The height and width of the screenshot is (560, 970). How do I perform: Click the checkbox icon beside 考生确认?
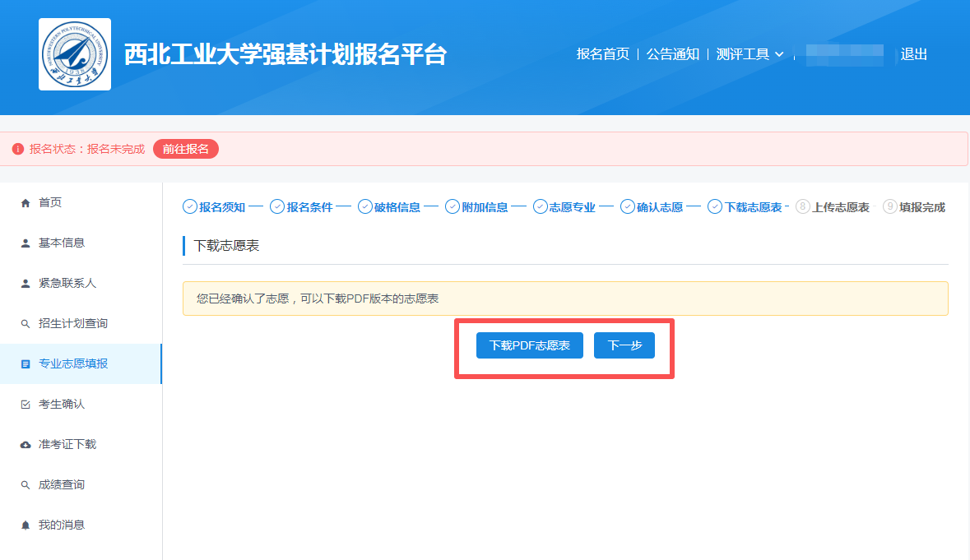(x=26, y=405)
